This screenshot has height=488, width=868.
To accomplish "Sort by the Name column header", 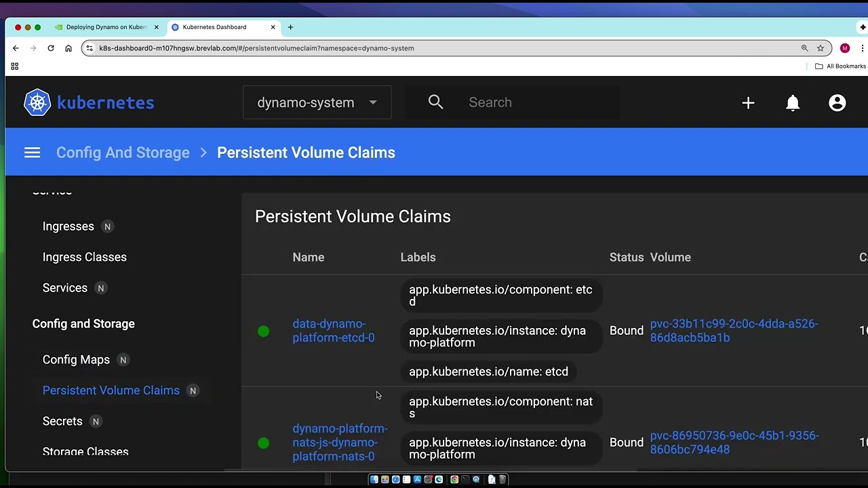I will (308, 258).
